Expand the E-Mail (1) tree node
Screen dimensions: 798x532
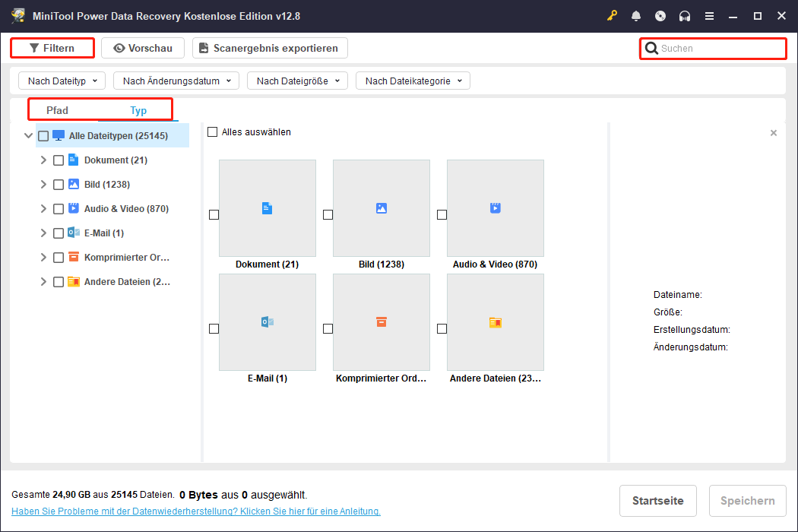click(x=43, y=233)
